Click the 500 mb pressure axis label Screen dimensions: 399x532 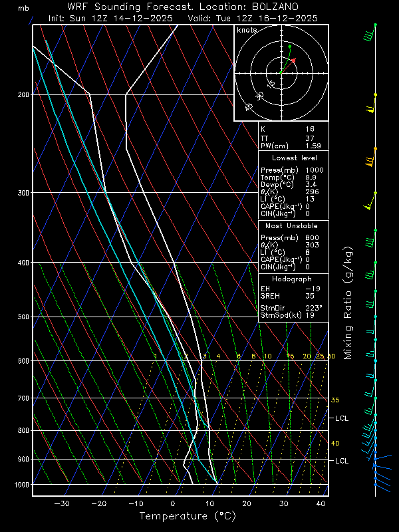click(x=23, y=317)
